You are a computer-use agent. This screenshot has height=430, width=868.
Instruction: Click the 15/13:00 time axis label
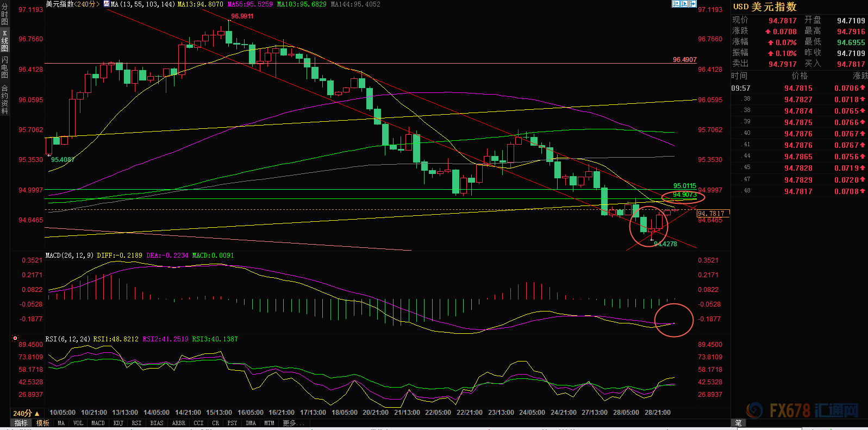pyautogui.click(x=219, y=413)
